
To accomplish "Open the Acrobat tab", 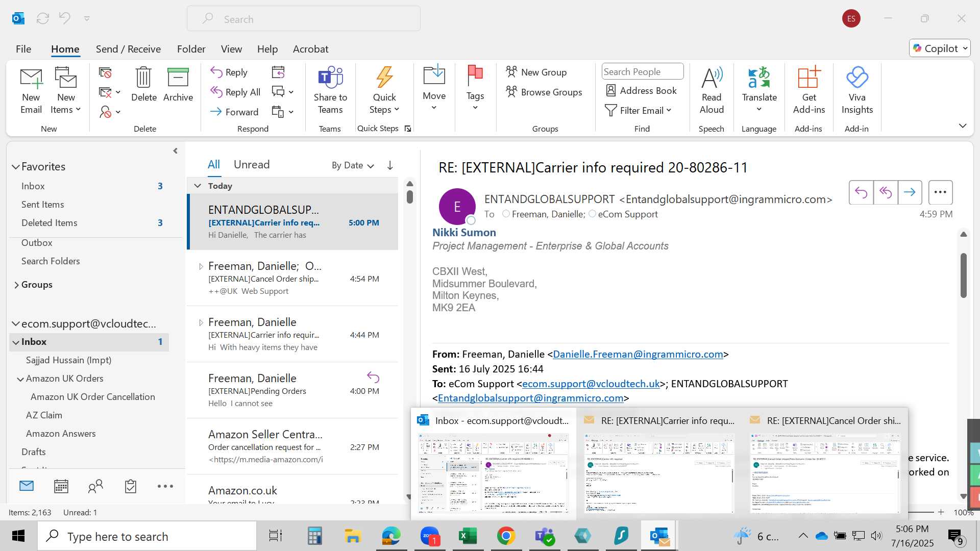I will coord(310,49).
